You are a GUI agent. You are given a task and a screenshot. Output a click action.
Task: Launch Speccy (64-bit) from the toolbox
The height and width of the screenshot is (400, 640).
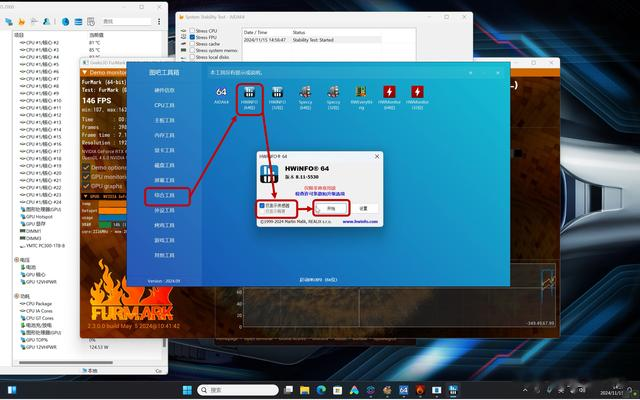pyautogui.click(x=305, y=98)
